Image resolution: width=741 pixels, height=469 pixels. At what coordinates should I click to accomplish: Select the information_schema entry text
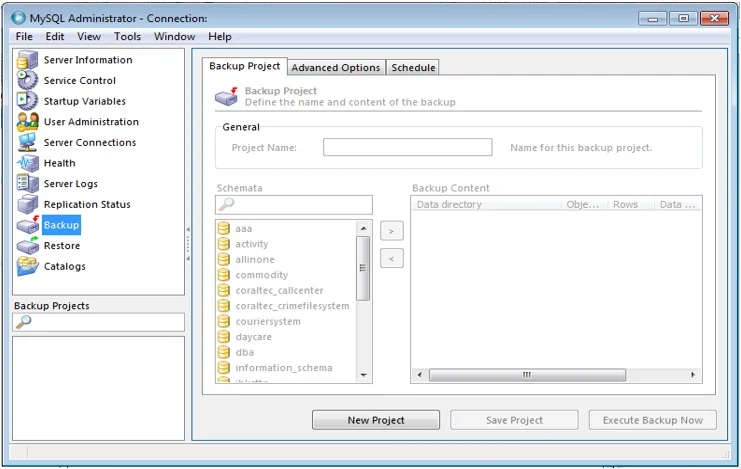(284, 368)
